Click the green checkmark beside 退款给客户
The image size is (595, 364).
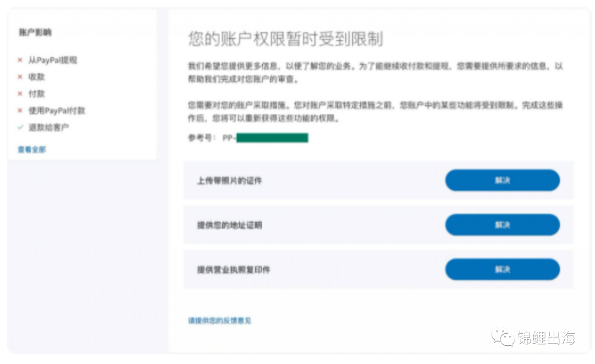pyautogui.click(x=20, y=127)
